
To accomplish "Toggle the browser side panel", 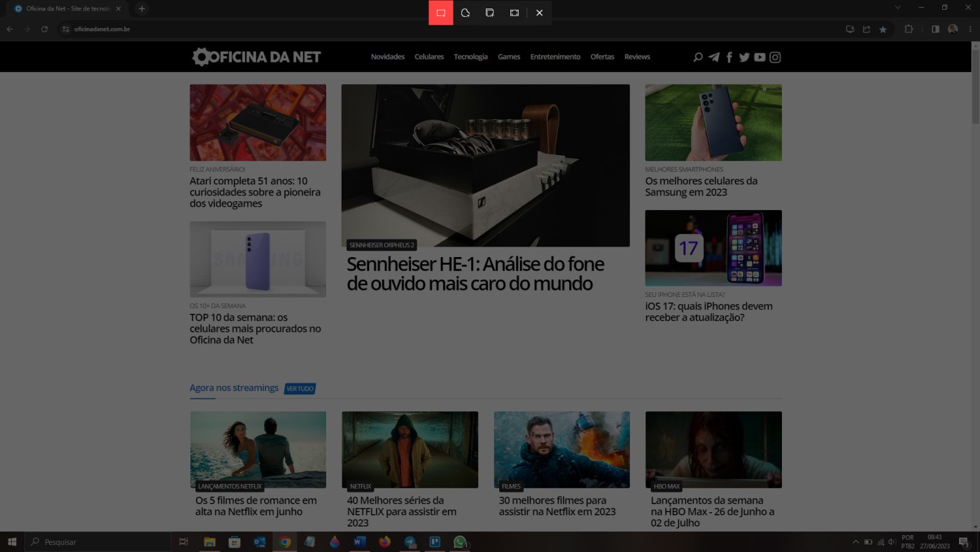I will point(934,29).
